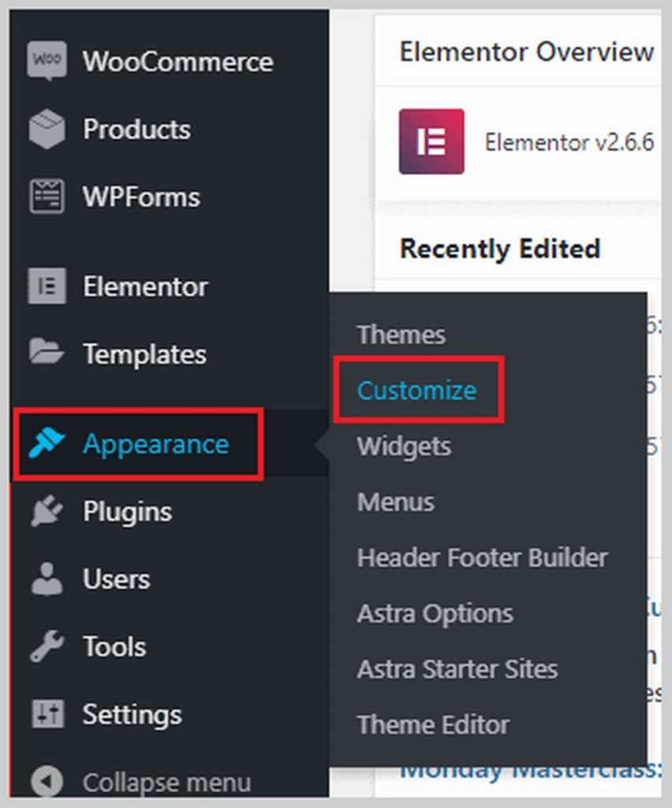Image resolution: width=672 pixels, height=808 pixels.
Task: Click the Appearance paintbrush icon
Action: click(x=47, y=443)
